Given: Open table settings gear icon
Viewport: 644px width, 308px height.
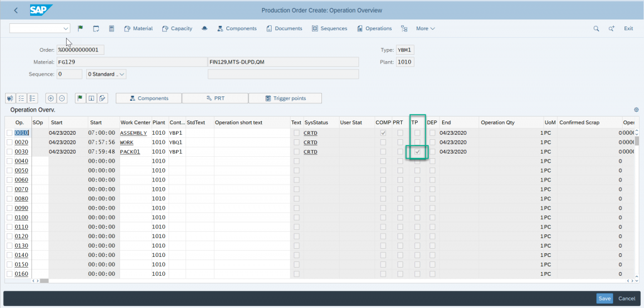Looking at the screenshot, I should coord(636,110).
